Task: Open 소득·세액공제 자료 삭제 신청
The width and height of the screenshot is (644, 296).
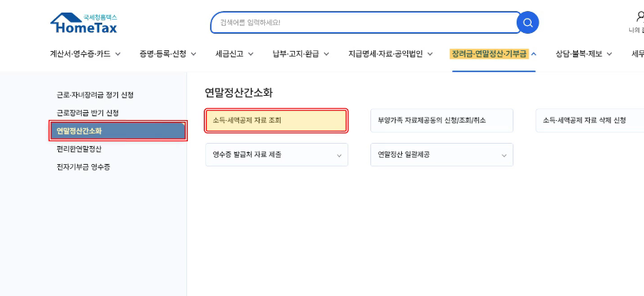Action: [591, 121]
